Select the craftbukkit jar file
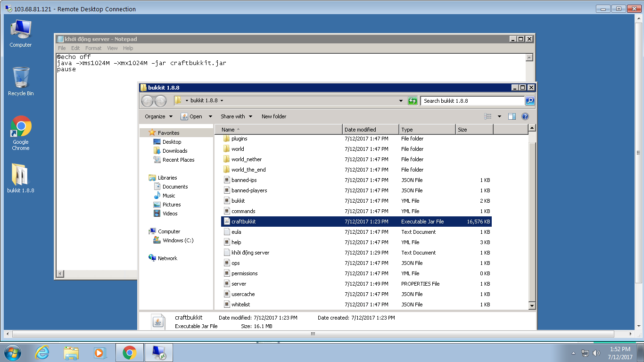The height and width of the screenshot is (362, 644). click(x=243, y=222)
